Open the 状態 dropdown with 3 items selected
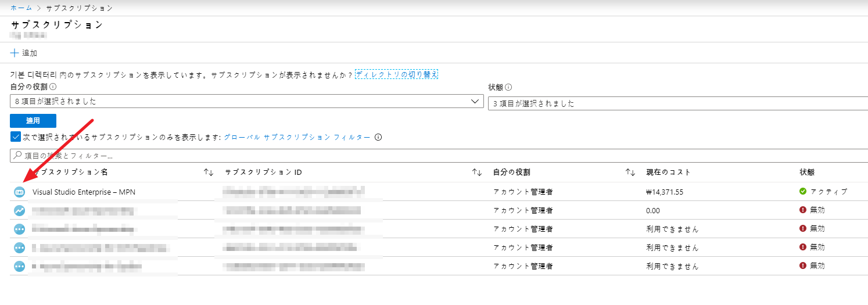Image resolution: width=868 pixels, height=305 pixels. point(677,103)
